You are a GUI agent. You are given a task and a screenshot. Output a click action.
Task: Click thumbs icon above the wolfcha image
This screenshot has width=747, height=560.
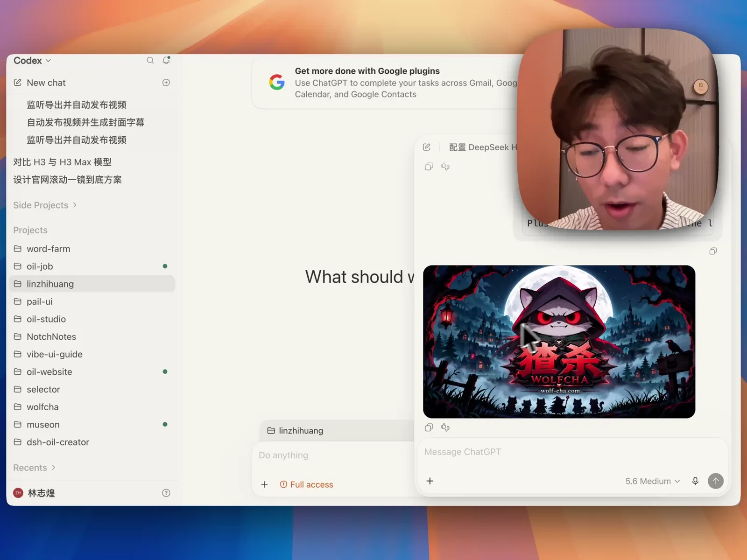[445, 167]
